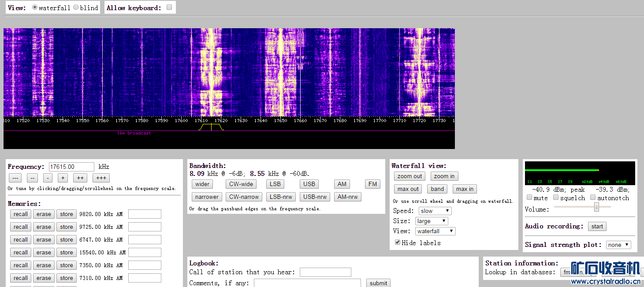Open the Signal strength plot dropdown
Viewport: 644px width, 287px height.
[618, 245]
